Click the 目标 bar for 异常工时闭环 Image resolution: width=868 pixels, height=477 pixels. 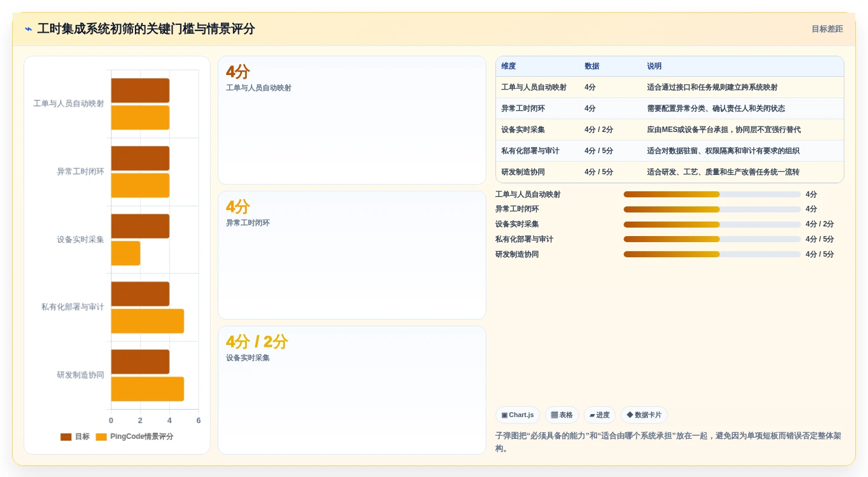click(140, 158)
